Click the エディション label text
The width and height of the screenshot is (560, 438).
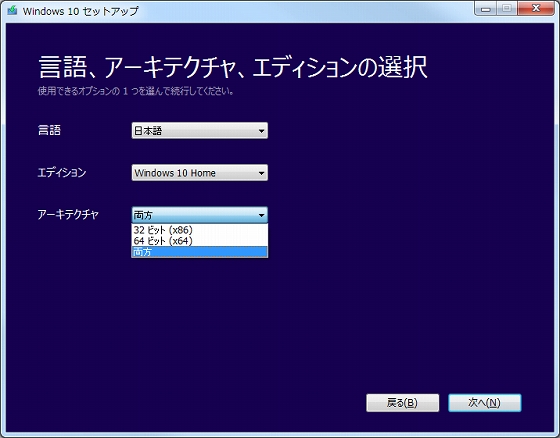62,173
